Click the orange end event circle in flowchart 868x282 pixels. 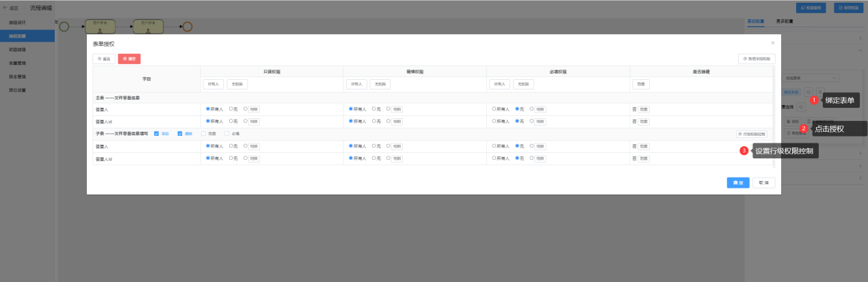coord(187,27)
